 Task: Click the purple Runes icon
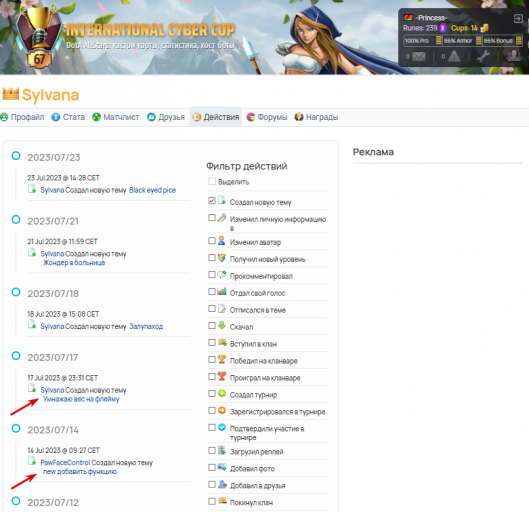point(443,28)
